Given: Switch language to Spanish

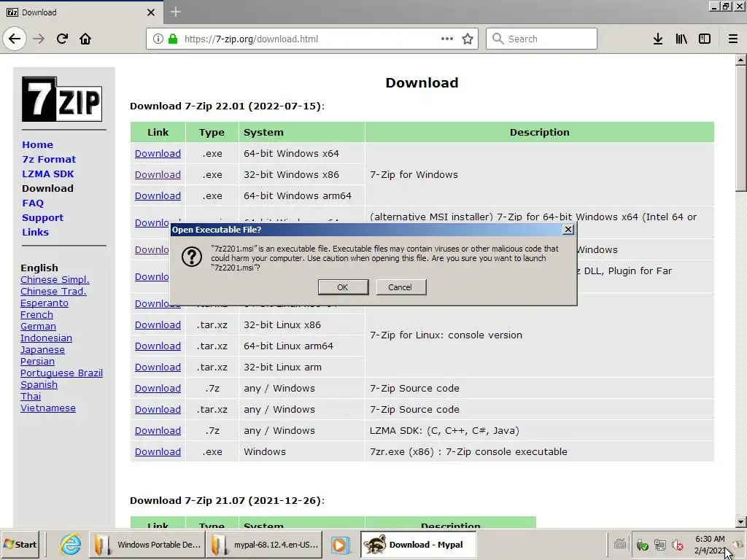Looking at the screenshot, I should coord(39,385).
